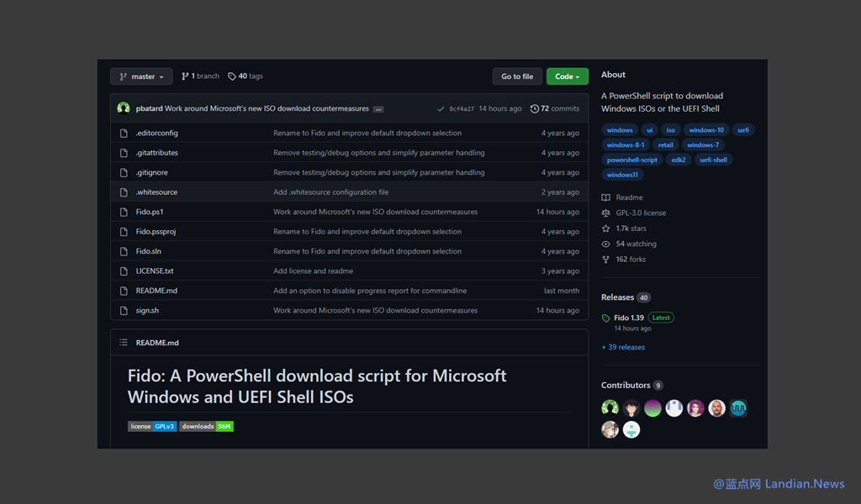Viewport: 861px width, 504px height.
Task: Open the Fido 1.39 latest release
Action: (629, 318)
